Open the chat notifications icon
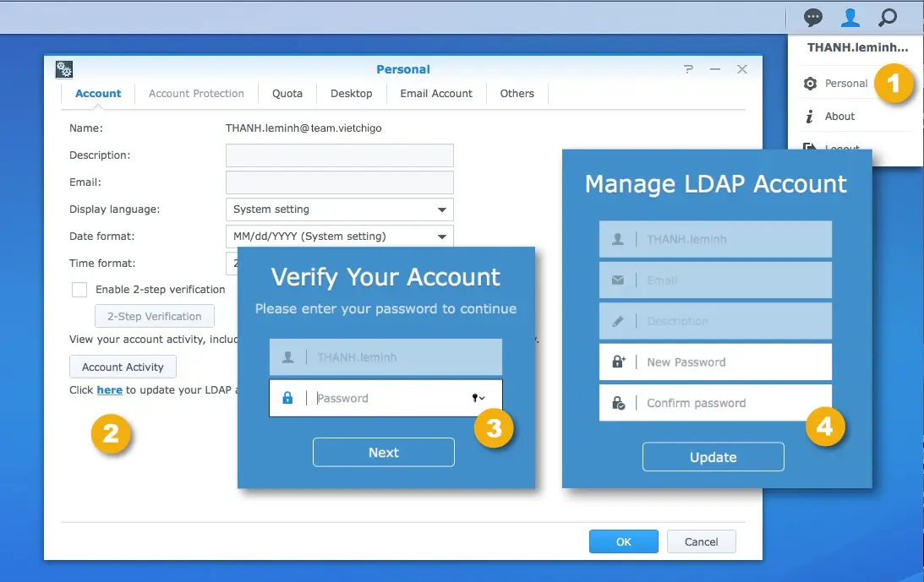Image resolution: width=924 pixels, height=582 pixels. click(812, 17)
